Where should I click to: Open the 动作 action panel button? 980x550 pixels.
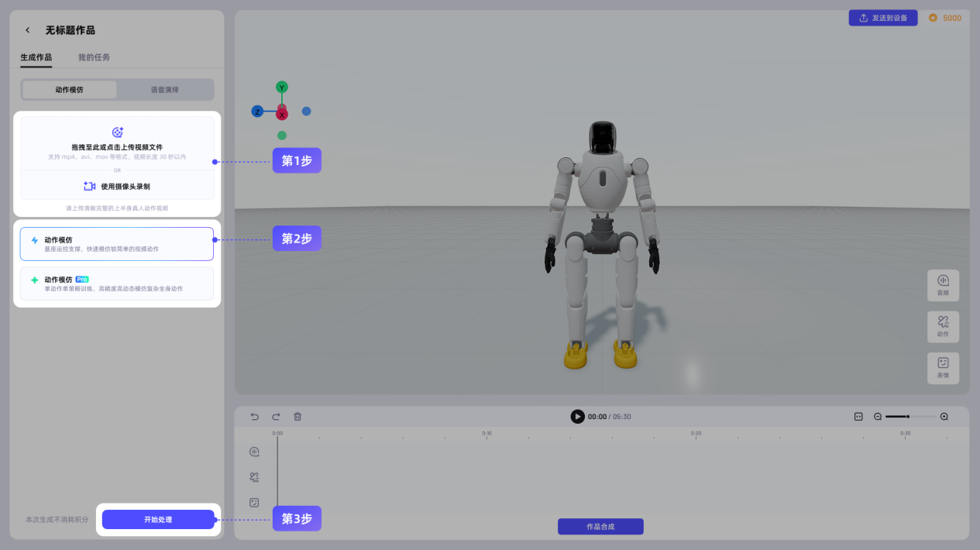pyautogui.click(x=943, y=326)
